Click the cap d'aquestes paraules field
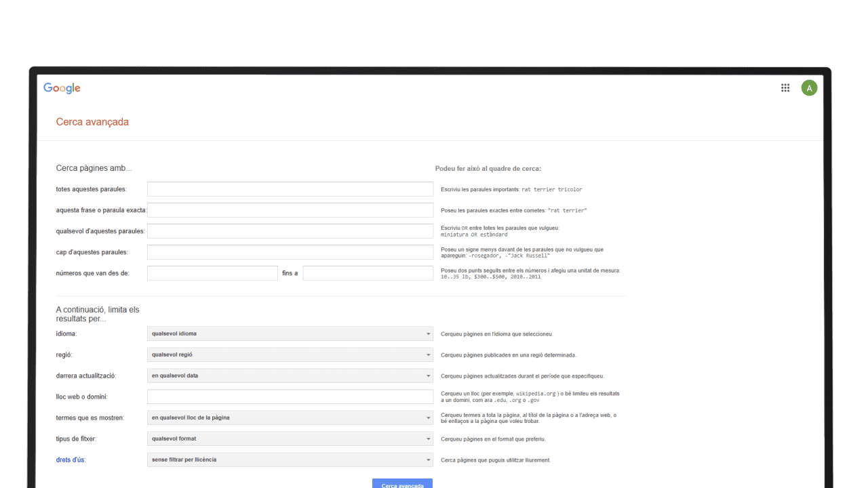868x488 pixels. (290, 252)
